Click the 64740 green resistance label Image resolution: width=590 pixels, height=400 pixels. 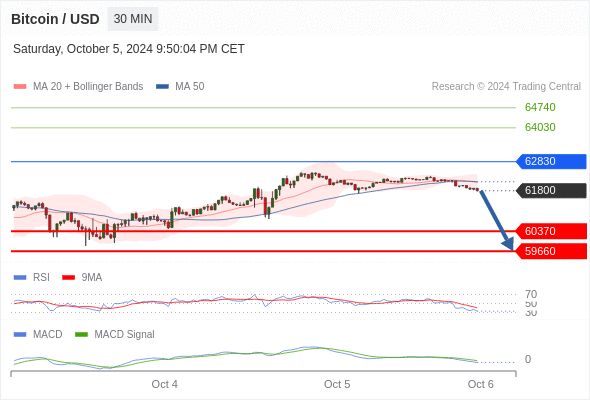click(540, 107)
